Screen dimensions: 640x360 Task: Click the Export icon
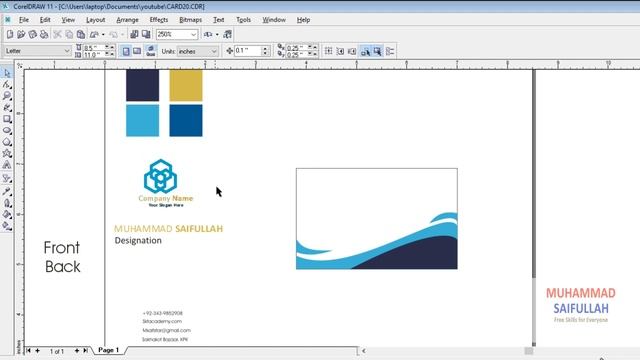click(x=146, y=34)
